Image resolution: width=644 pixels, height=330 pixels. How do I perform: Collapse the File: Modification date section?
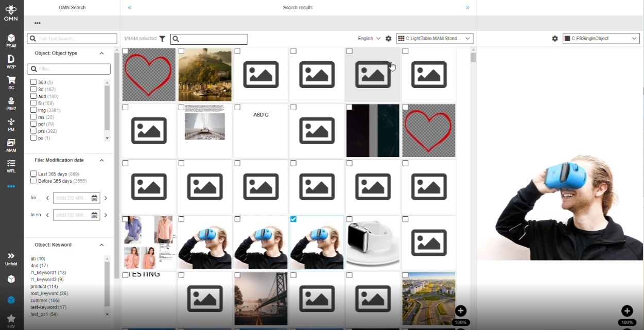click(x=101, y=160)
